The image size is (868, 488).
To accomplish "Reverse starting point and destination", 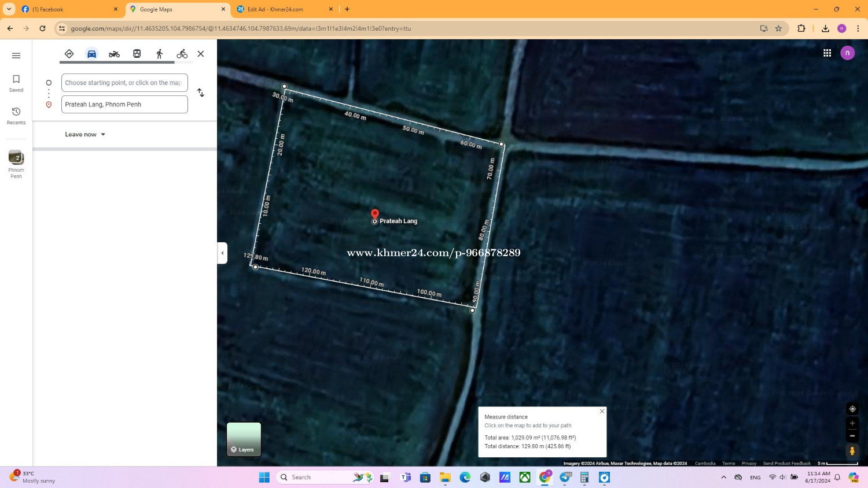I will pyautogui.click(x=201, y=93).
